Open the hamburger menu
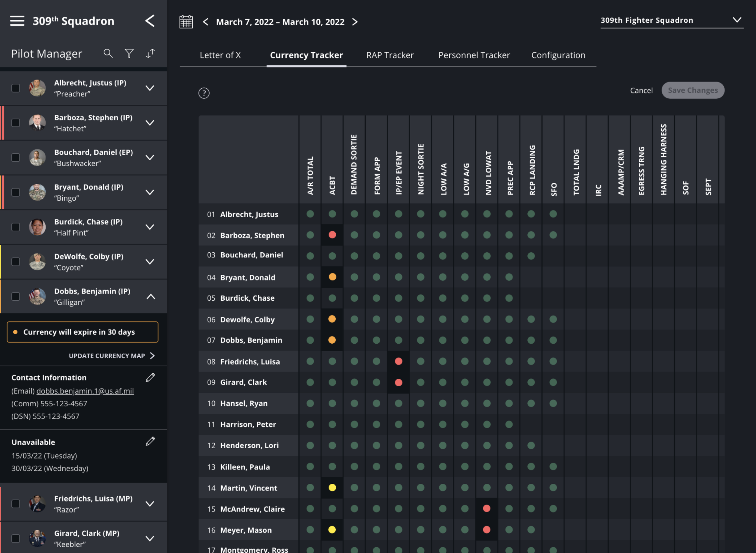This screenshot has height=553, width=756. click(17, 21)
